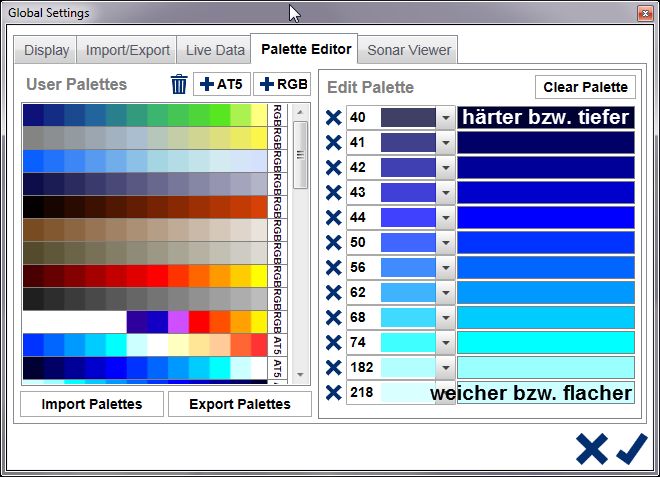Remove the palette entry with value 40
This screenshot has width=660, height=477.
[333, 118]
